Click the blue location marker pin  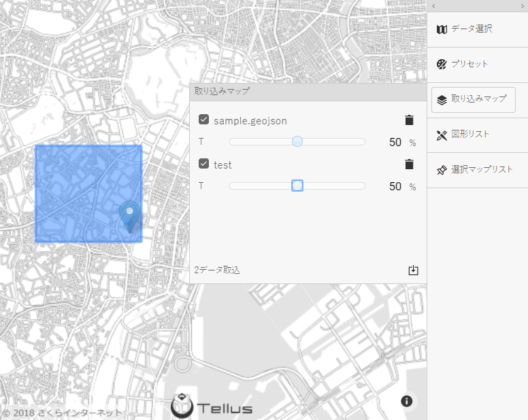coord(130,217)
